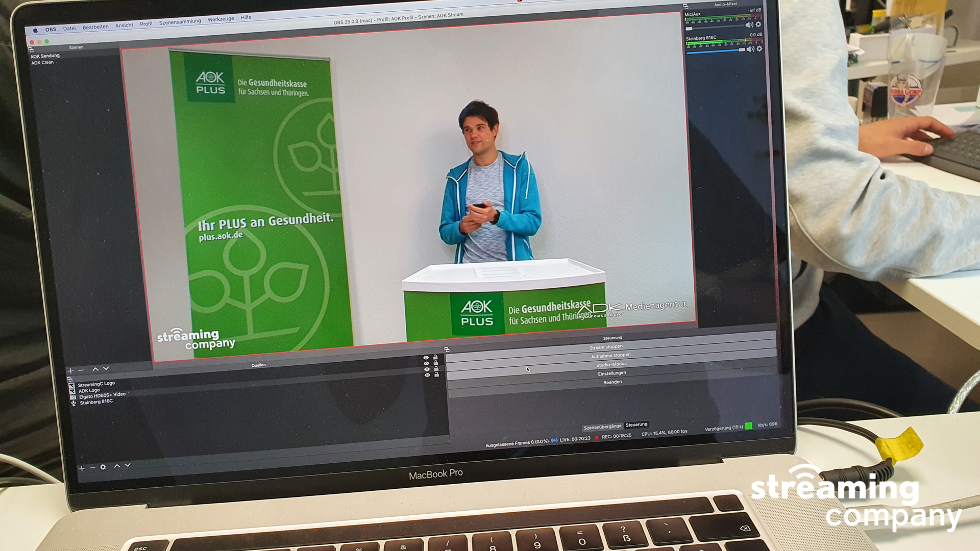Image resolution: width=980 pixels, height=551 pixels.
Task: Click the 'Ausgelassene Frames 0 (0.0 %)' status text
Action: click(x=517, y=443)
